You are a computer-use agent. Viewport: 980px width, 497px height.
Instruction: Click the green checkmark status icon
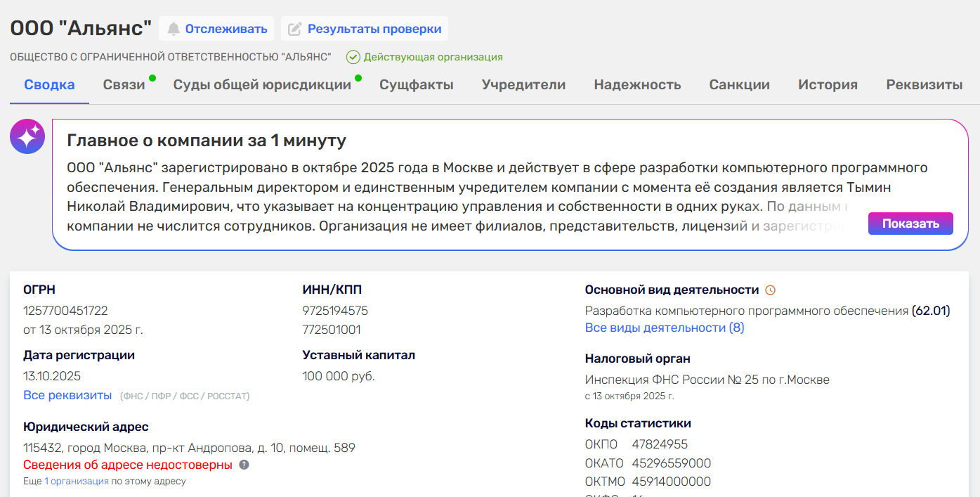tap(353, 57)
